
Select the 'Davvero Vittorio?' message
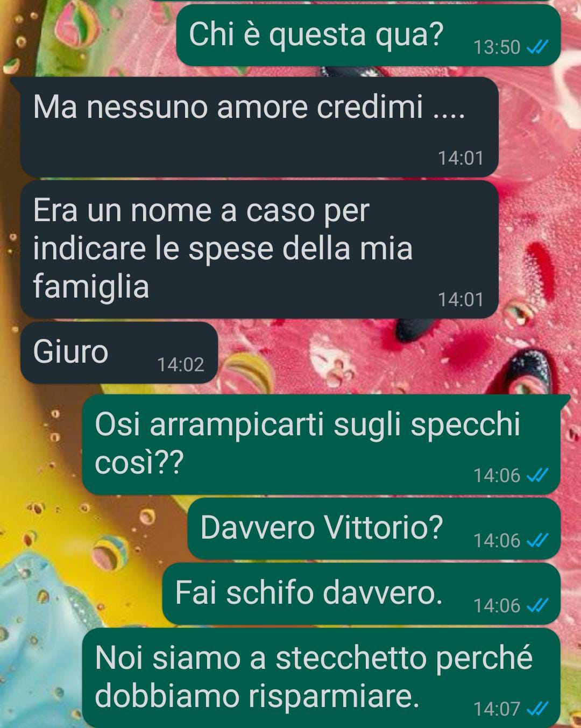click(374, 528)
